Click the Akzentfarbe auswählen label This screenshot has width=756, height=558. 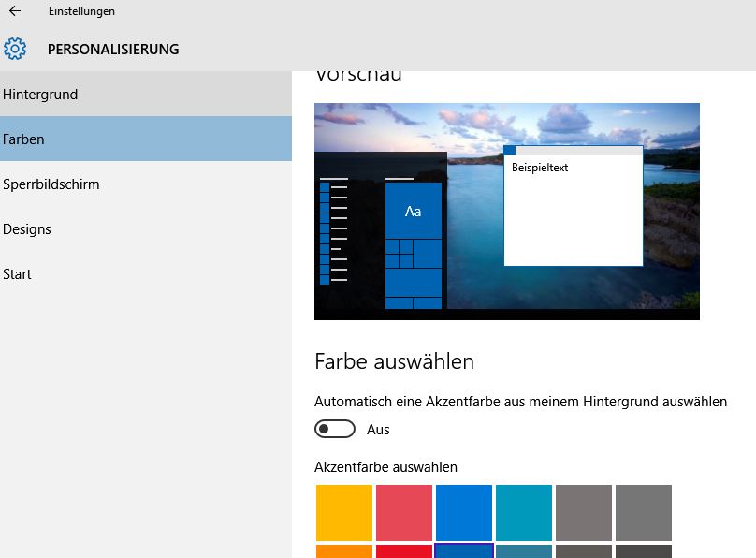tap(385, 467)
